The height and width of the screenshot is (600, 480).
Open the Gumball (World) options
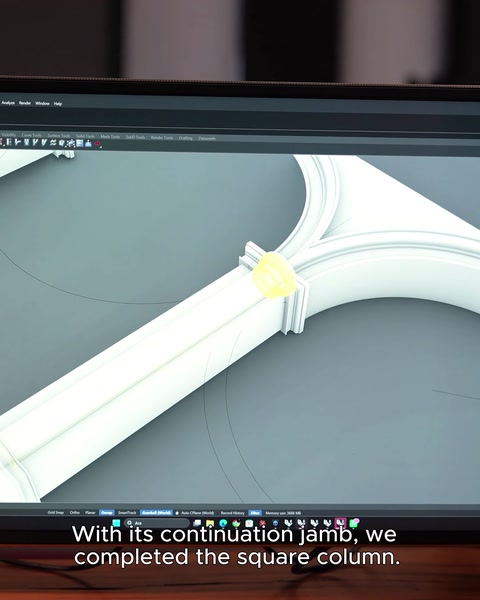pos(157,513)
